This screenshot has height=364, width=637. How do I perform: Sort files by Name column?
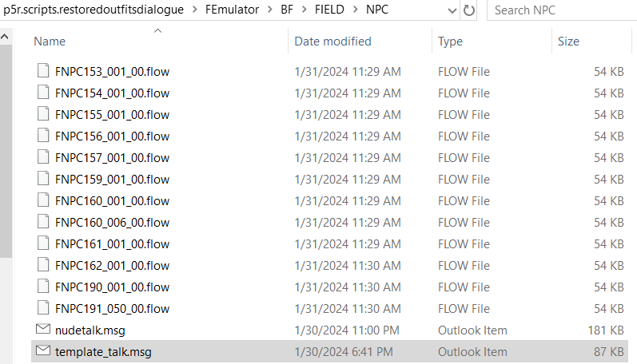50,42
